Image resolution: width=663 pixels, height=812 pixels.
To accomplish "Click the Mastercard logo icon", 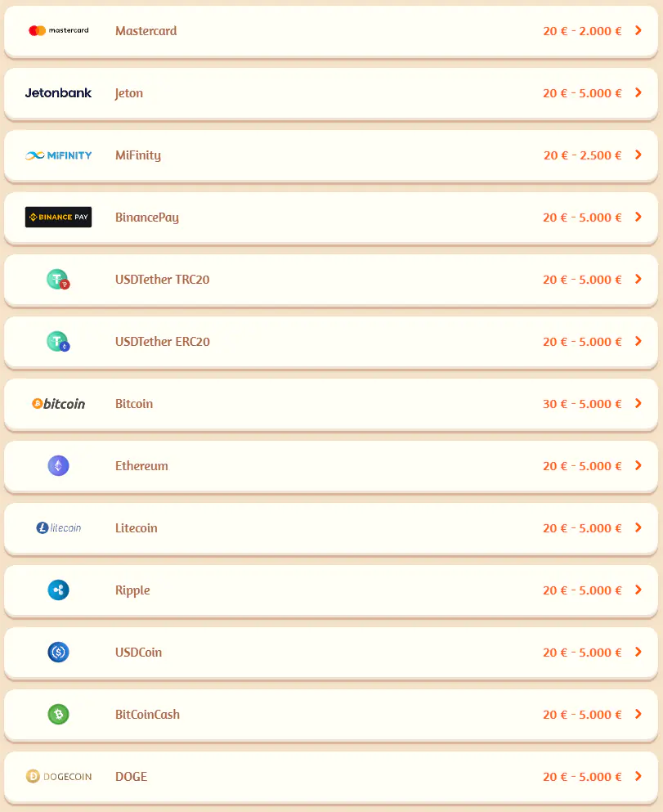I will tap(58, 31).
